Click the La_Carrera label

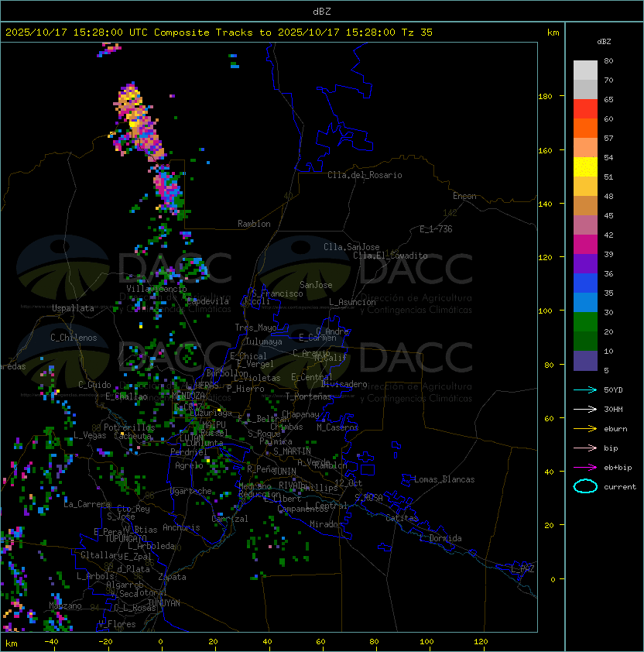(x=87, y=504)
